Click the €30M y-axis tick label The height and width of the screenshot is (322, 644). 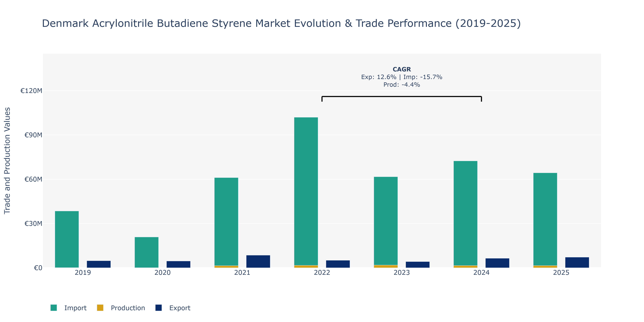[33, 224]
